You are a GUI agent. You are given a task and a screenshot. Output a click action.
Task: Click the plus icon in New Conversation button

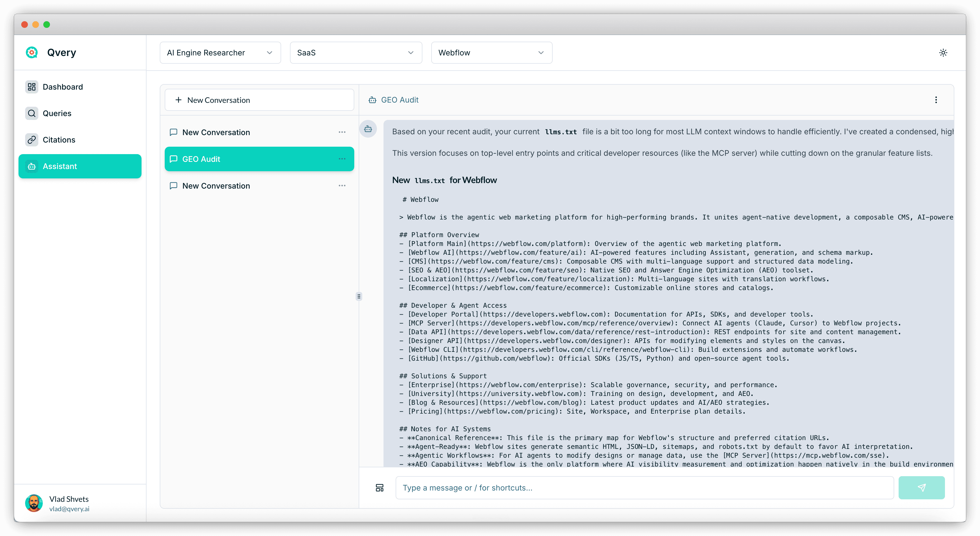178,100
